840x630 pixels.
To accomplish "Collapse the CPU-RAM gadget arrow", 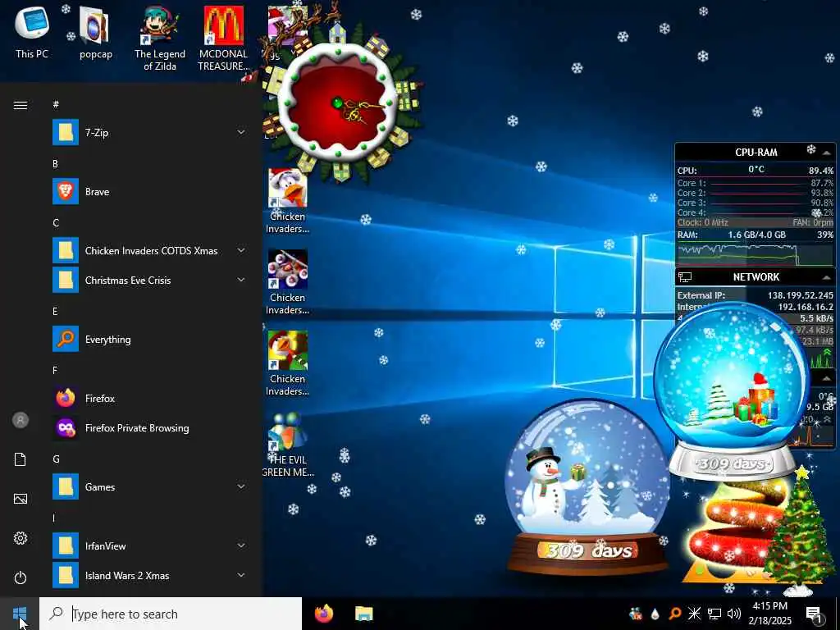I will [x=827, y=153].
